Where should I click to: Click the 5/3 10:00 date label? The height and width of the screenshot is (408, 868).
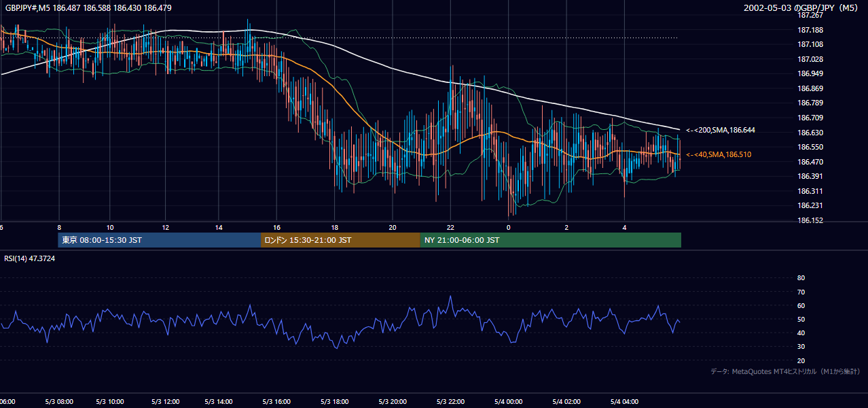click(x=109, y=401)
